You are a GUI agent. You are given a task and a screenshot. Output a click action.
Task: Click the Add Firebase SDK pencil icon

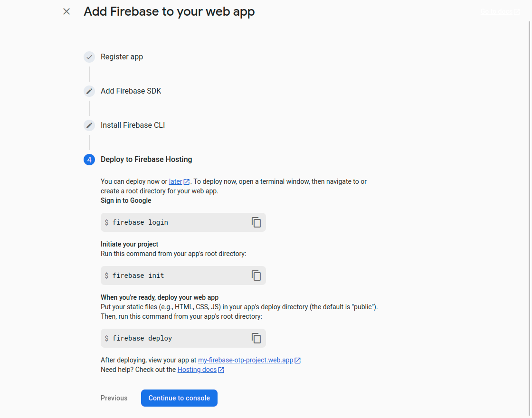pos(89,91)
